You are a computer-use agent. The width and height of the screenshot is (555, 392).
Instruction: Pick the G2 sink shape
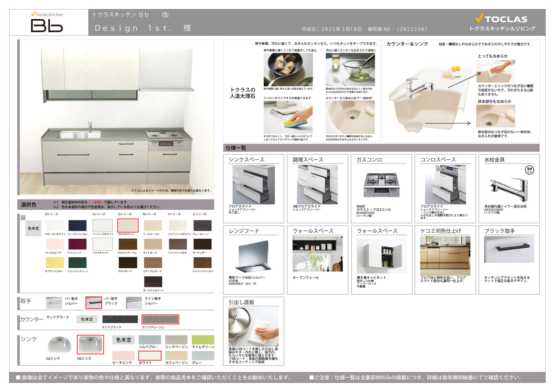click(59, 344)
